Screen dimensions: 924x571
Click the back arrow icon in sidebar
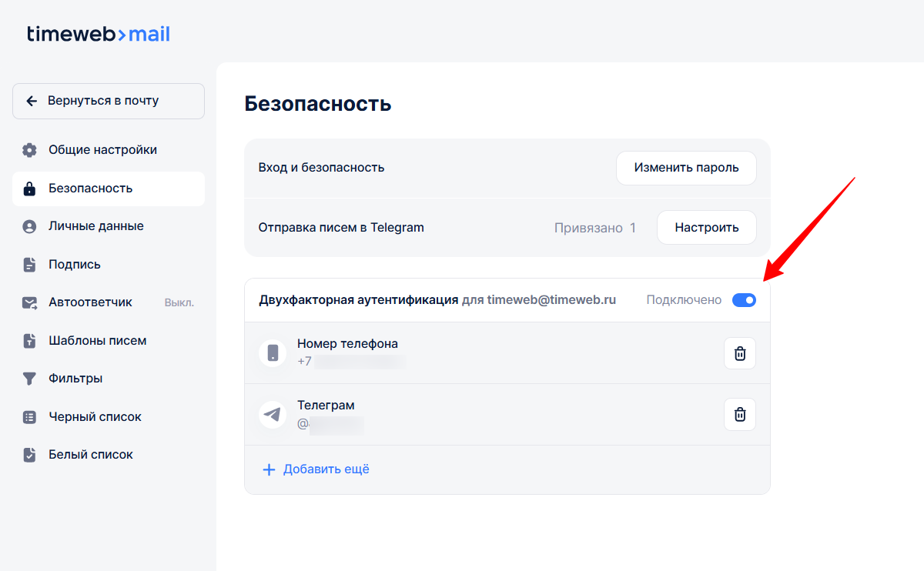pos(32,101)
